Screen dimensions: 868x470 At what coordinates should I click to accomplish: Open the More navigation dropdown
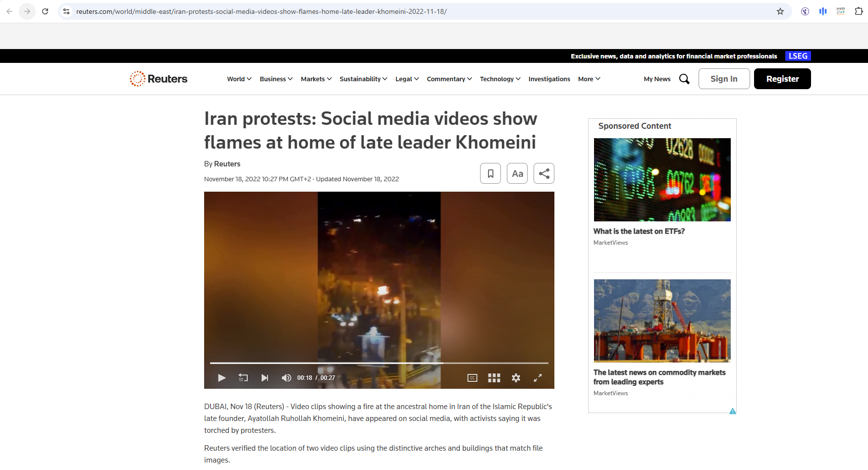point(589,79)
